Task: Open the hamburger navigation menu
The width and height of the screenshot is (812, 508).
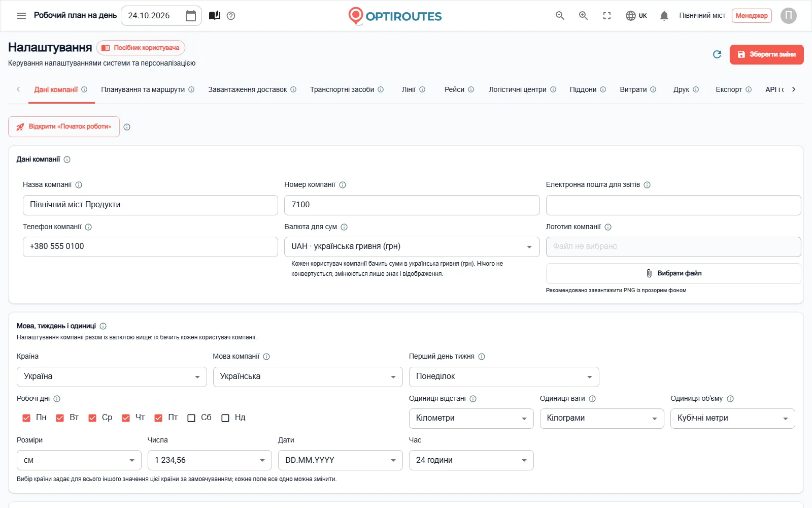Action: pyautogui.click(x=21, y=16)
